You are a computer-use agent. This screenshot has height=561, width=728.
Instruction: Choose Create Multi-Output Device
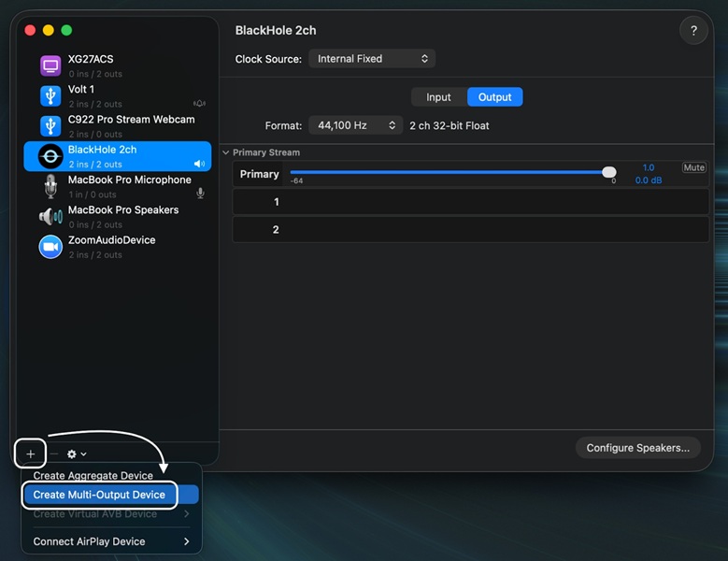coord(111,495)
